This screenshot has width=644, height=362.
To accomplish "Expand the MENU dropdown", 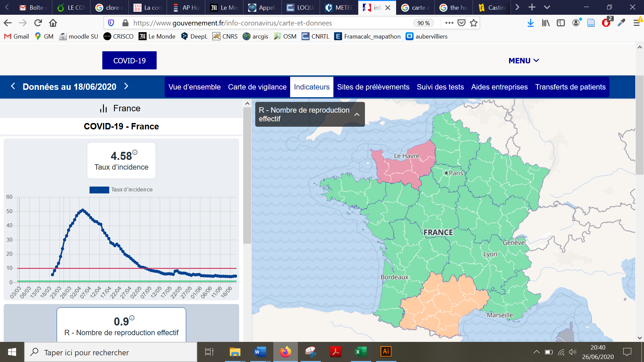I will (524, 61).
